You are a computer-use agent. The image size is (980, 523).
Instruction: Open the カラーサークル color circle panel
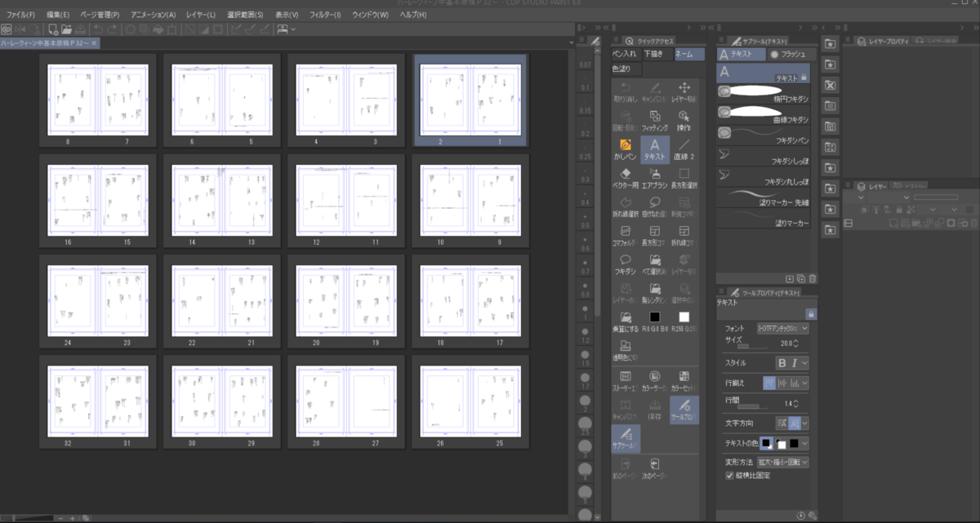click(655, 381)
